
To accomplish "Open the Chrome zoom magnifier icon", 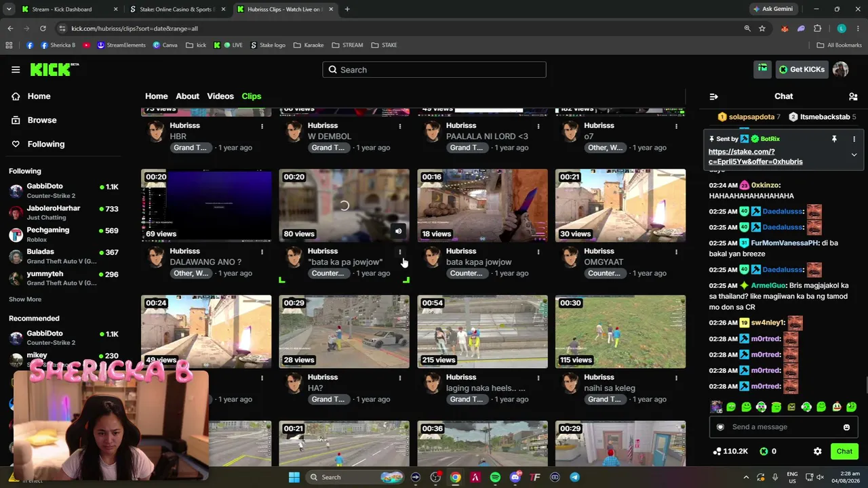I will point(747,28).
